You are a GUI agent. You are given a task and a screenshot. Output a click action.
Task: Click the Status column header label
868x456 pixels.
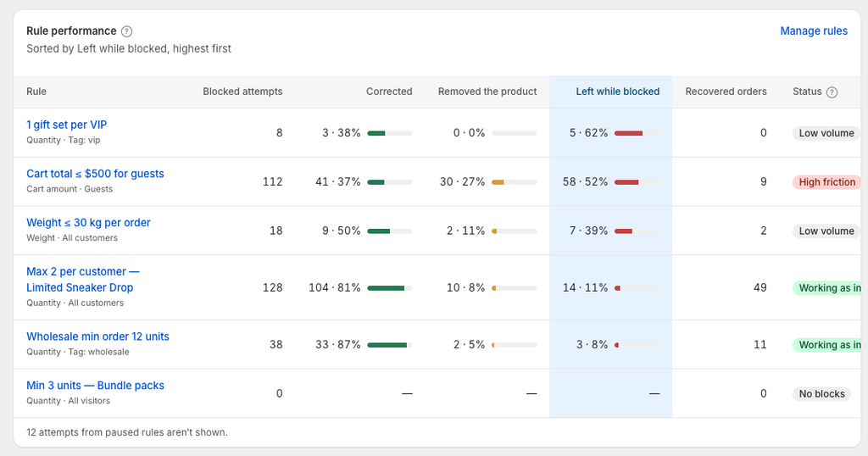point(807,92)
